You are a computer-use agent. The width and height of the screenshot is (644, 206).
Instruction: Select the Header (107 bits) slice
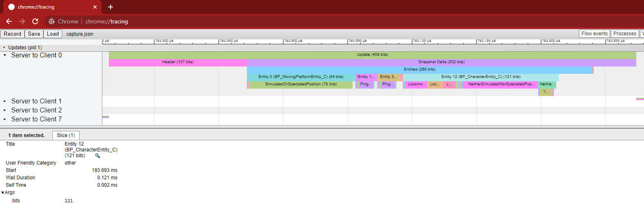(x=178, y=62)
